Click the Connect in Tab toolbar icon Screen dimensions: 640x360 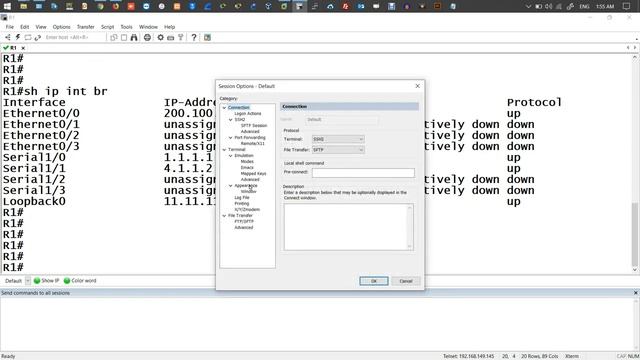click(x=28, y=37)
